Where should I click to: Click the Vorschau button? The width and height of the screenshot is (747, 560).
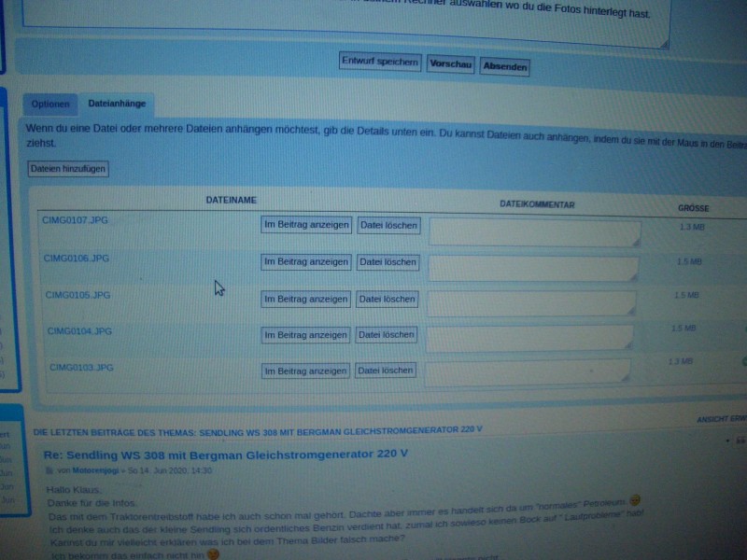(451, 64)
